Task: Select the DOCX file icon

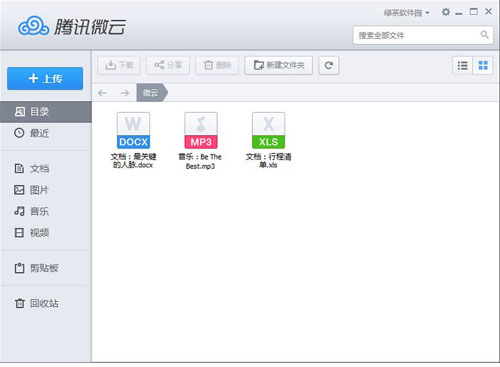Action: 133,130
